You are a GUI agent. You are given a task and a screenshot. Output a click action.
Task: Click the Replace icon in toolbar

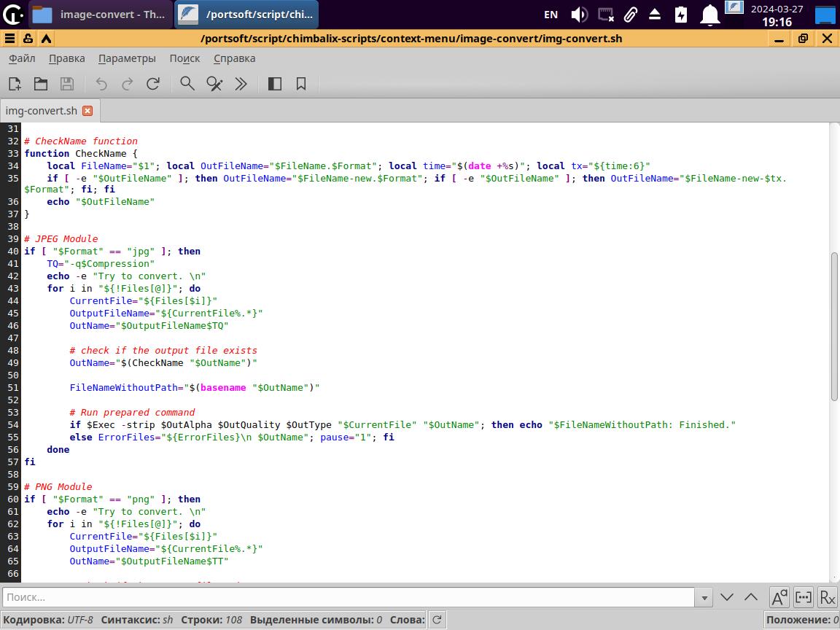point(214,84)
